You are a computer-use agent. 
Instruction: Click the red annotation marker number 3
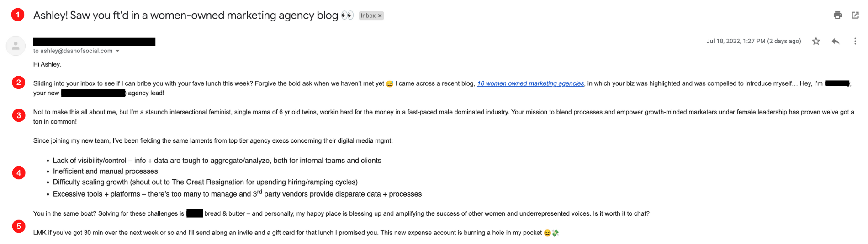pos(18,115)
